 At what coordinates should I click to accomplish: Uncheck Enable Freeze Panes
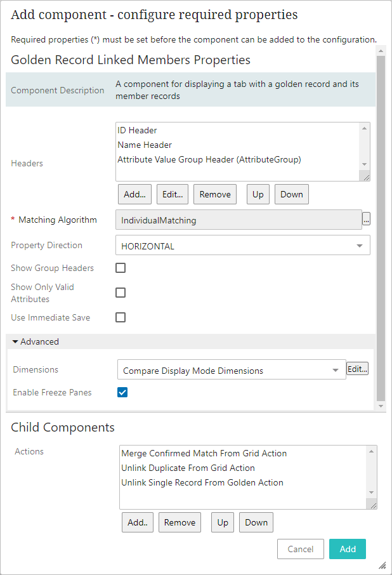click(x=123, y=392)
